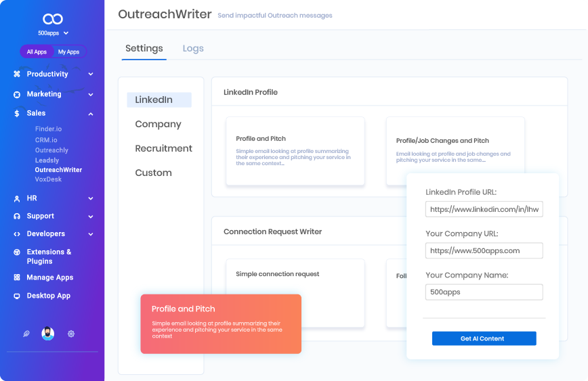Open the user avatar profile

point(47,334)
